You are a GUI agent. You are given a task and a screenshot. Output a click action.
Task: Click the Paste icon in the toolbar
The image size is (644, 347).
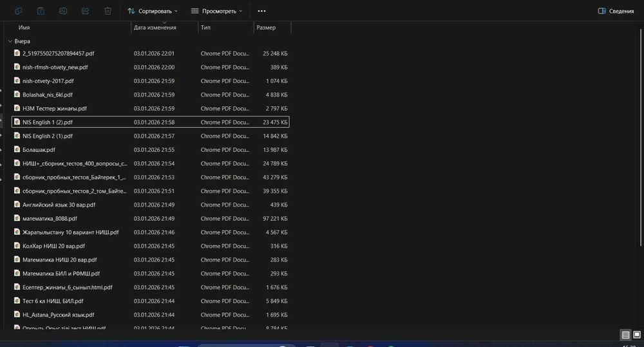[x=41, y=11]
